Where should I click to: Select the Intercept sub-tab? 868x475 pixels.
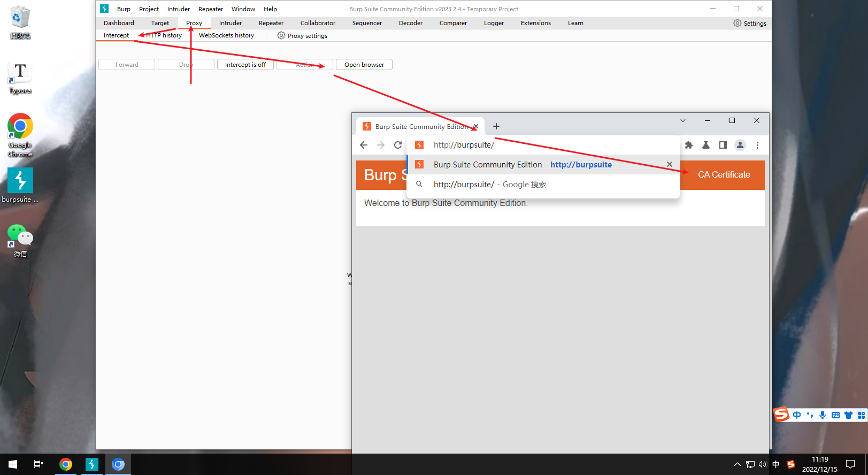click(116, 35)
